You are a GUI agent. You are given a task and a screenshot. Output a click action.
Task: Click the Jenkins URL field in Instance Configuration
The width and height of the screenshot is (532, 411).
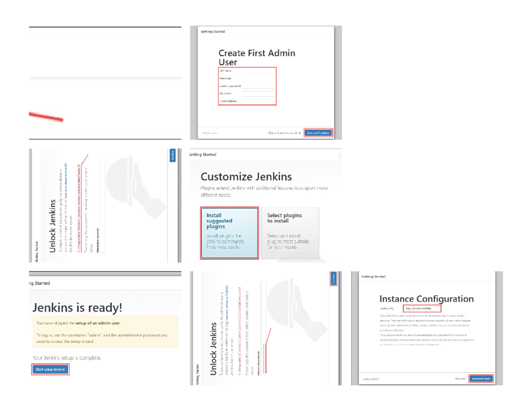pos(422,309)
